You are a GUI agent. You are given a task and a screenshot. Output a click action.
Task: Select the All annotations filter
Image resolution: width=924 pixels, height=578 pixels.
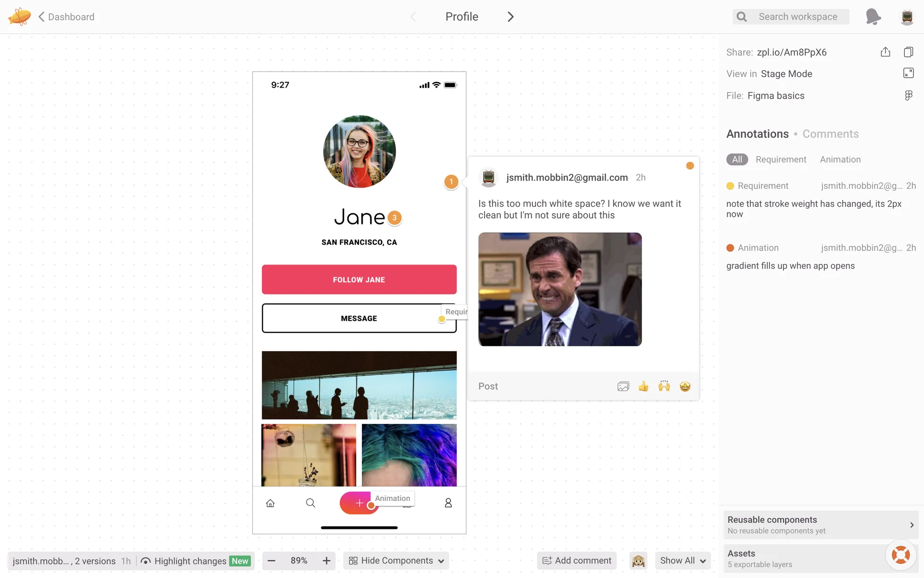737,159
